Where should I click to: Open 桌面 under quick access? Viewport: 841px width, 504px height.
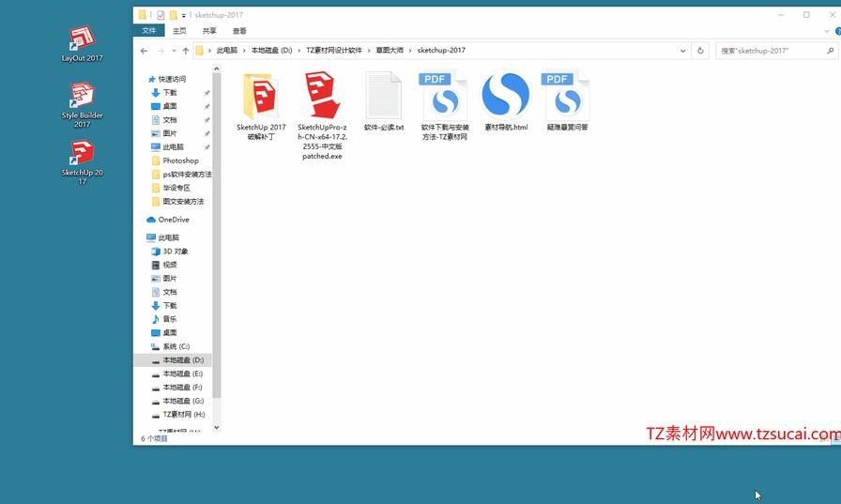coord(170,106)
